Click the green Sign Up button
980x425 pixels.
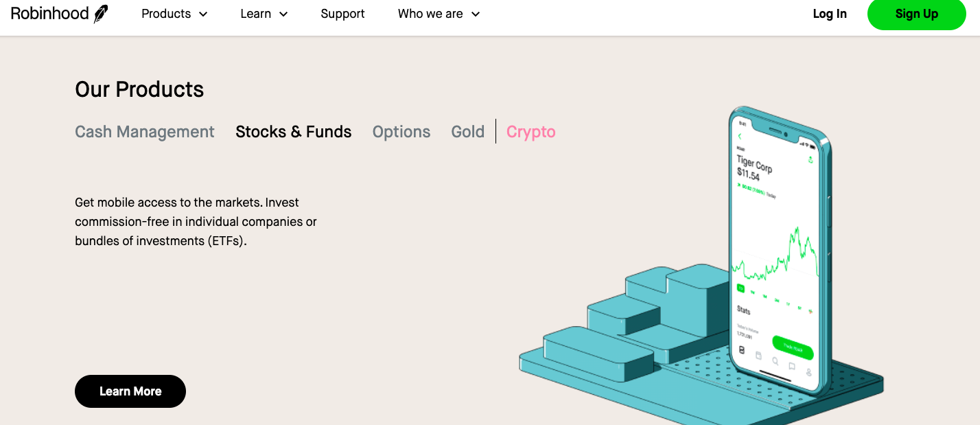click(917, 14)
